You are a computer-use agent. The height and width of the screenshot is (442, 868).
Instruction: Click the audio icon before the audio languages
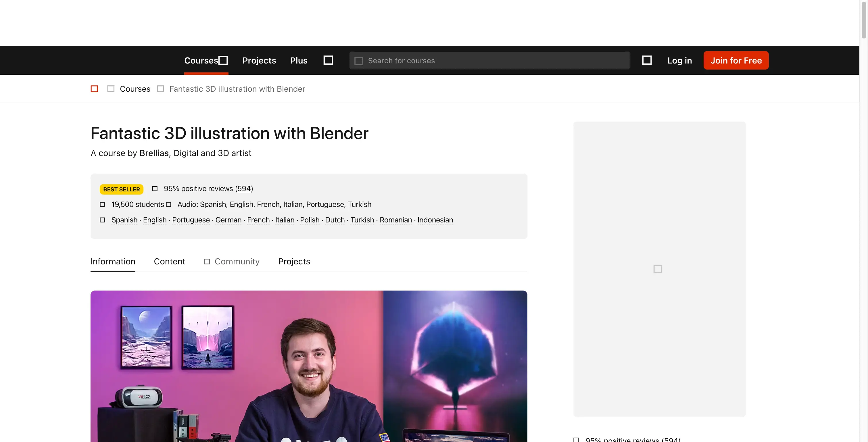tap(170, 204)
